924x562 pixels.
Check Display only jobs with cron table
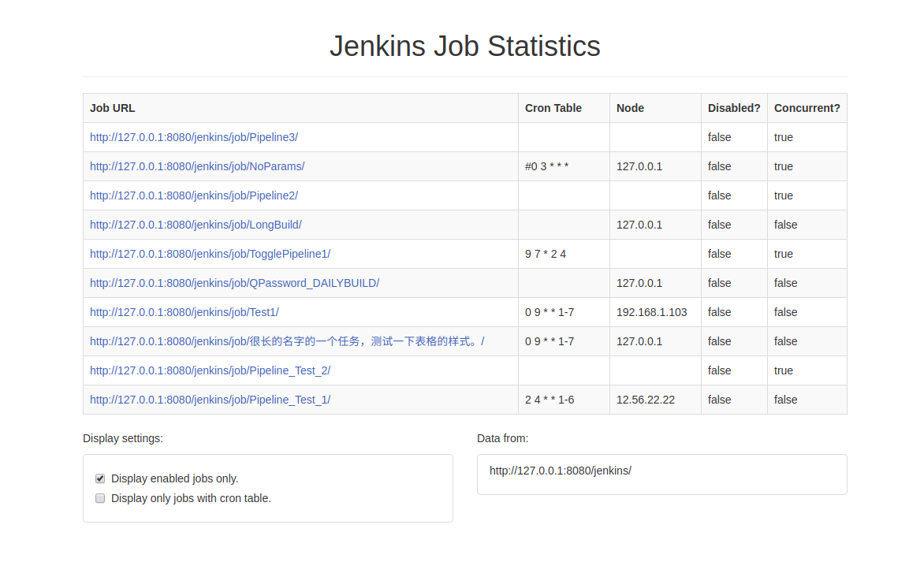click(x=100, y=498)
